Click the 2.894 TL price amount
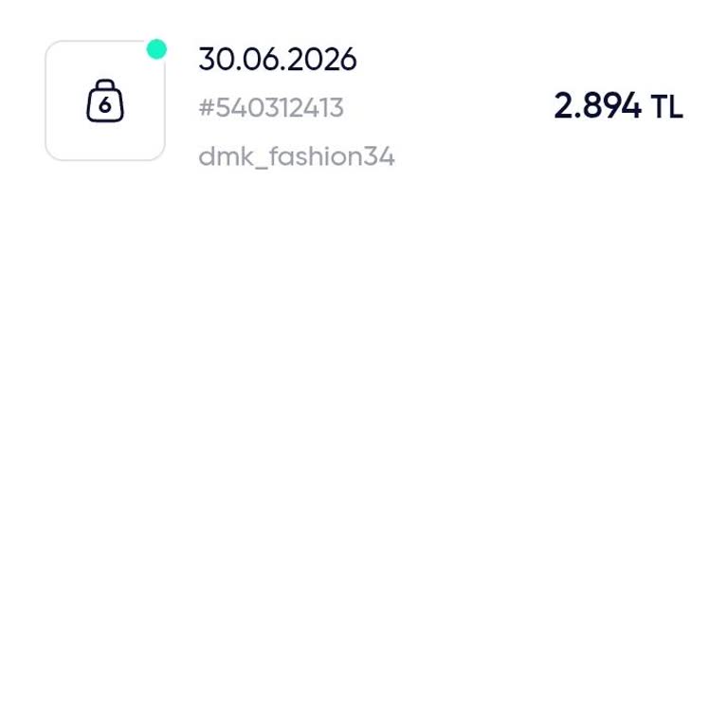Viewport: 728px width, 728px height. coord(618,106)
